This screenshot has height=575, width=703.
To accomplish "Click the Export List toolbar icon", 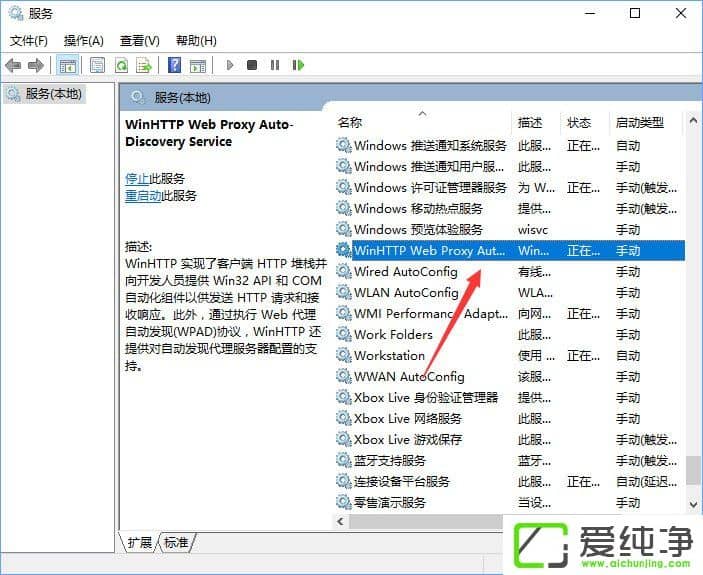I will [x=144, y=65].
